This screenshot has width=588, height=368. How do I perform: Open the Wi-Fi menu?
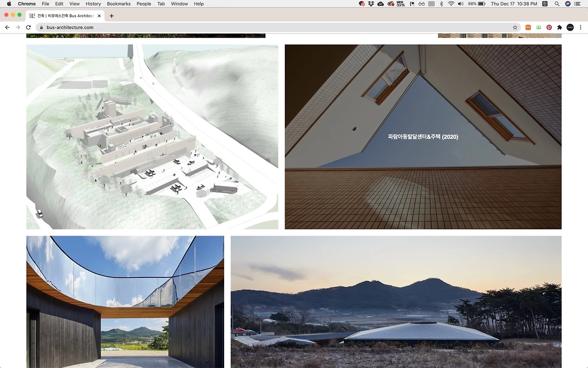451,4
